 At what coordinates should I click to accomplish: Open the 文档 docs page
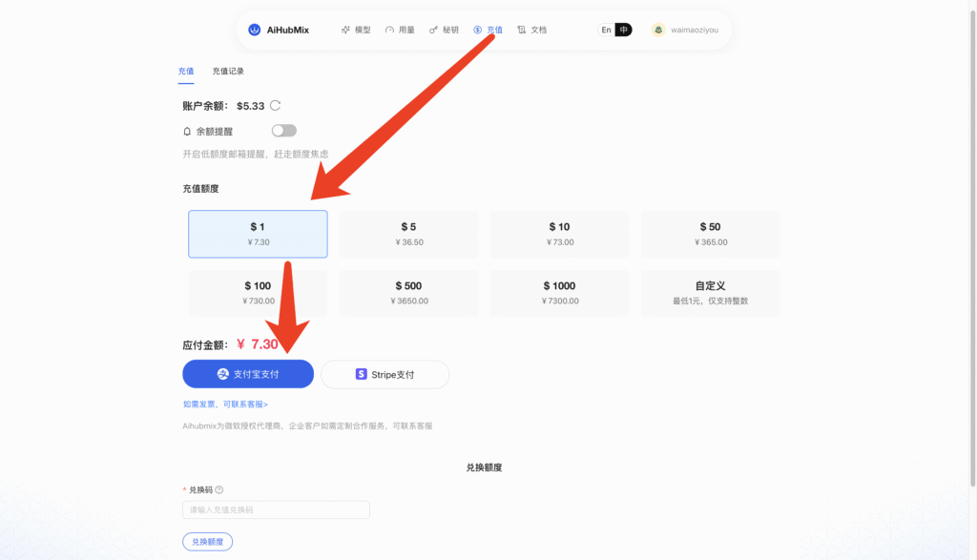531,30
